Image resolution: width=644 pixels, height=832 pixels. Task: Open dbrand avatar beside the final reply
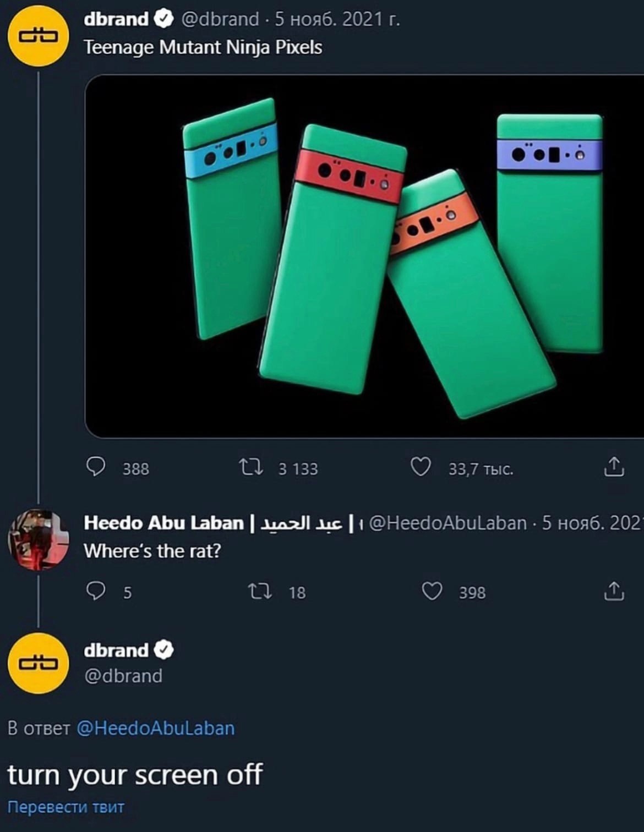[x=38, y=663]
